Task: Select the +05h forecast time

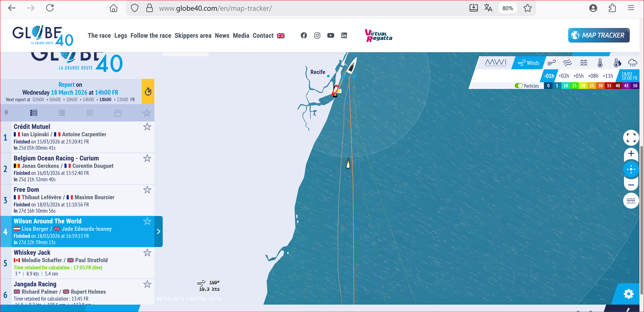Action: point(578,76)
